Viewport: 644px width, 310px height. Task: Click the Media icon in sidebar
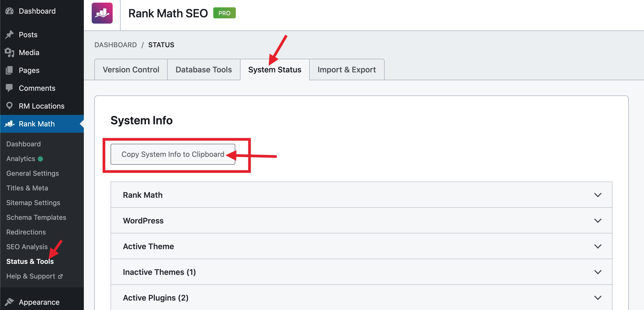point(9,52)
